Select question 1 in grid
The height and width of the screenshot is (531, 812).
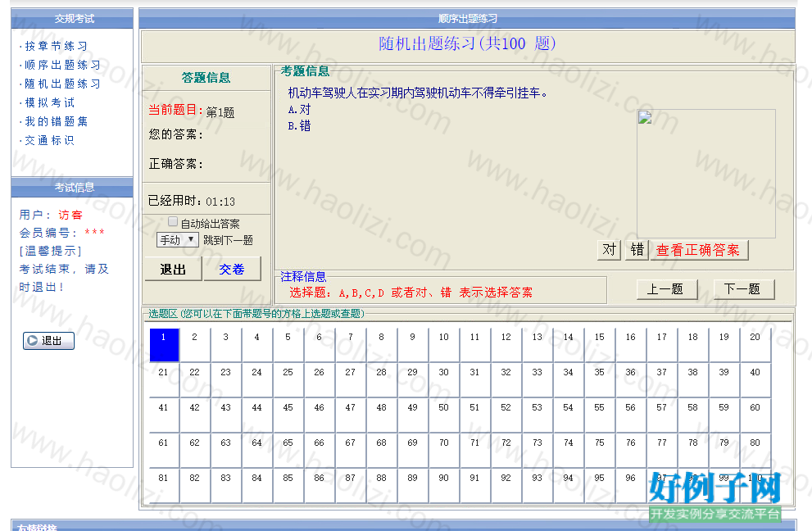click(x=164, y=344)
